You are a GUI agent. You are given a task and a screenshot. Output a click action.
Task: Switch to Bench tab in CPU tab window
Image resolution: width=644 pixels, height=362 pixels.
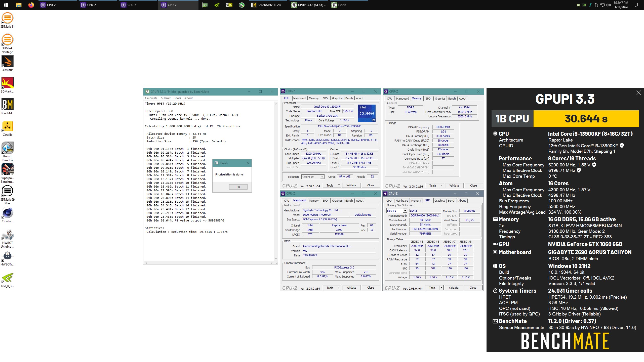(349, 98)
